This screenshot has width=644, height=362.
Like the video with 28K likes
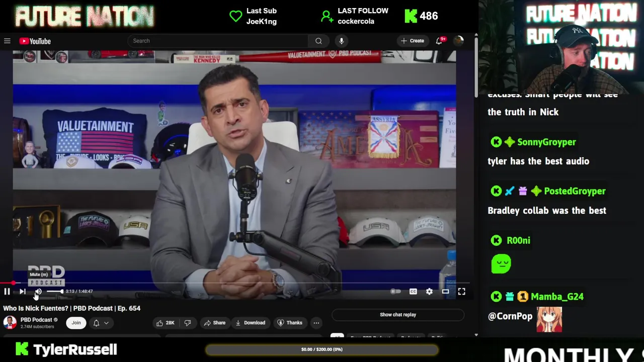pyautogui.click(x=166, y=323)
